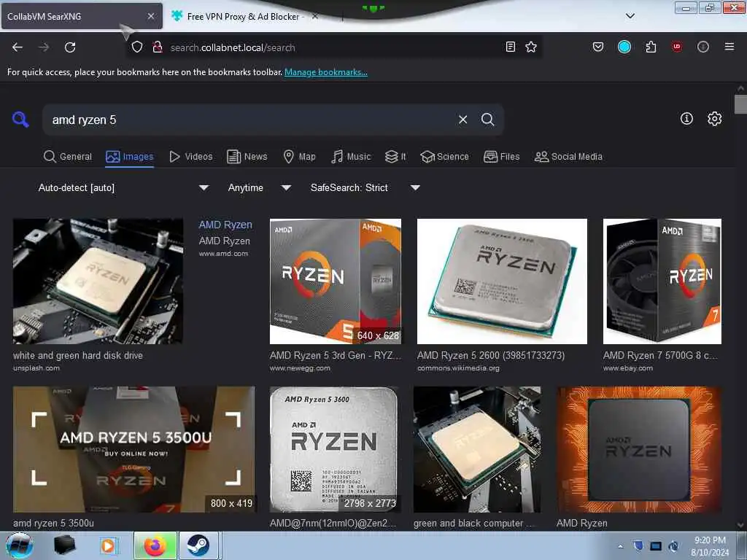
Task: Switch to the General search category
Action: click(x=68, y=157)
